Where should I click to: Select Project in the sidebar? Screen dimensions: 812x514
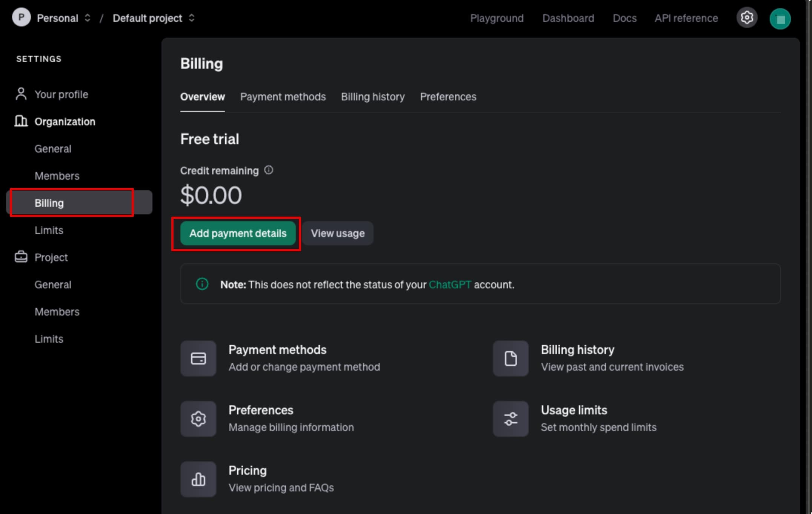click(x=51, y=257)
